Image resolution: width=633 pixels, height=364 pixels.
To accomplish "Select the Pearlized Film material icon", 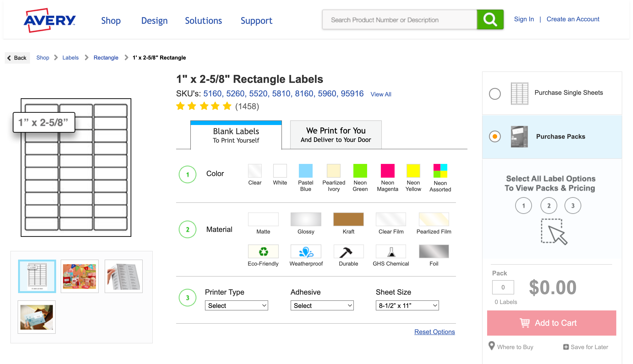I will point(434,219).
